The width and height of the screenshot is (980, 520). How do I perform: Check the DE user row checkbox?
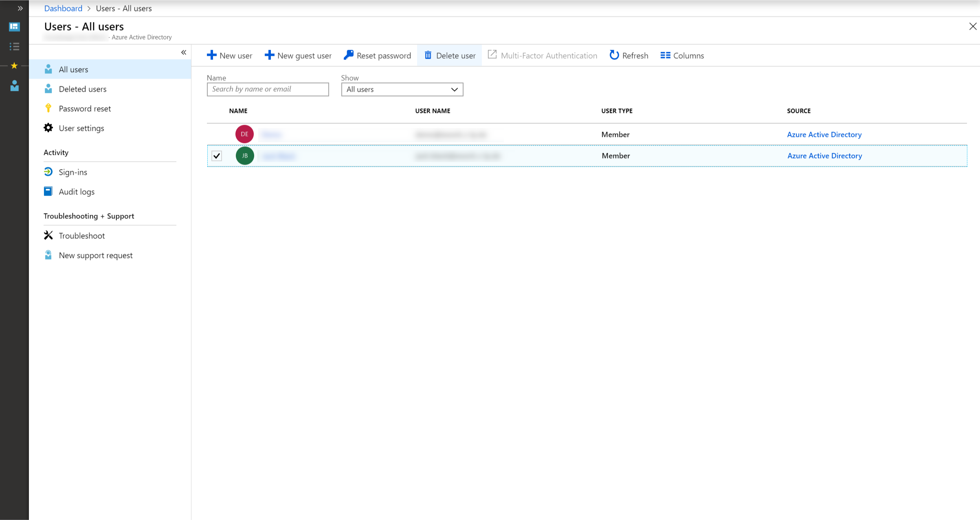216,134
